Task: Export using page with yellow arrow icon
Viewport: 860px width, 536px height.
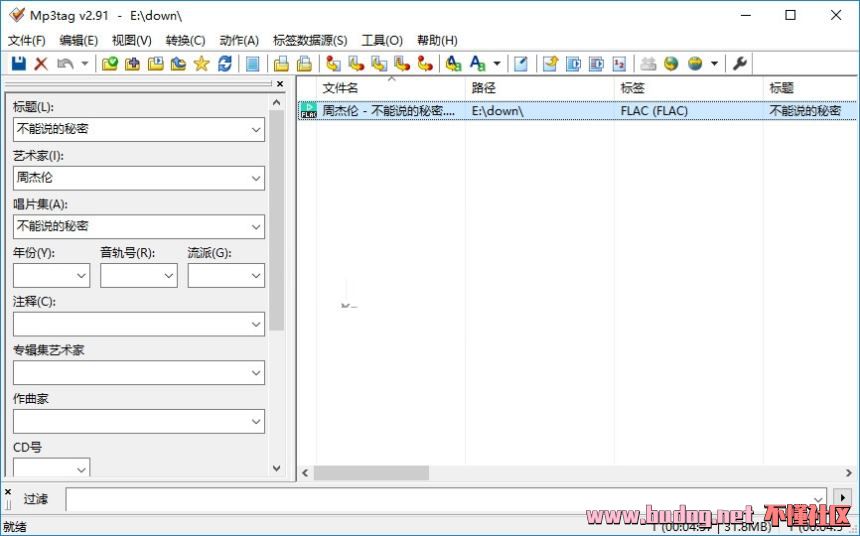Action: (550, 64)
